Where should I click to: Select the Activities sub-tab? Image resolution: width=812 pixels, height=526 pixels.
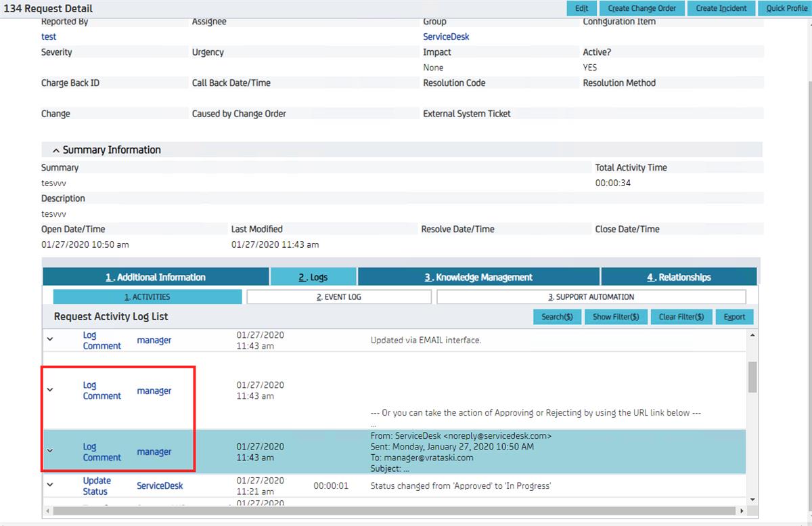(x=147, y=296)
